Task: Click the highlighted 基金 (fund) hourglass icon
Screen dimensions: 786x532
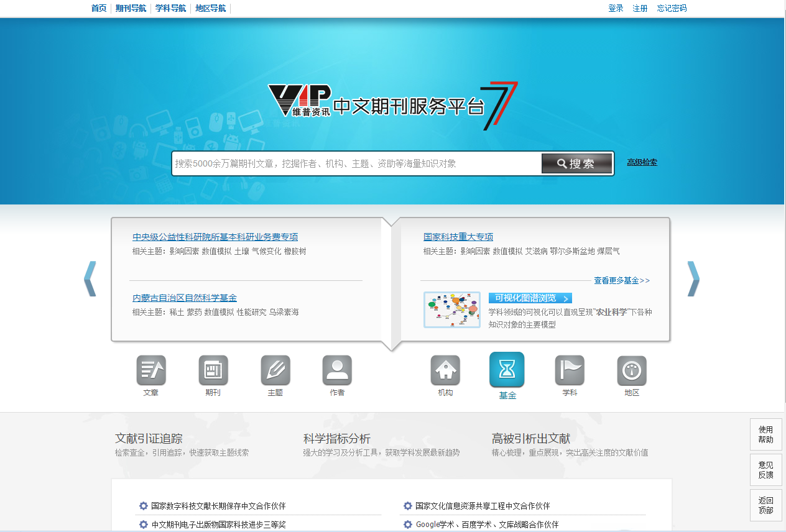Action: [x=507, y=370]
